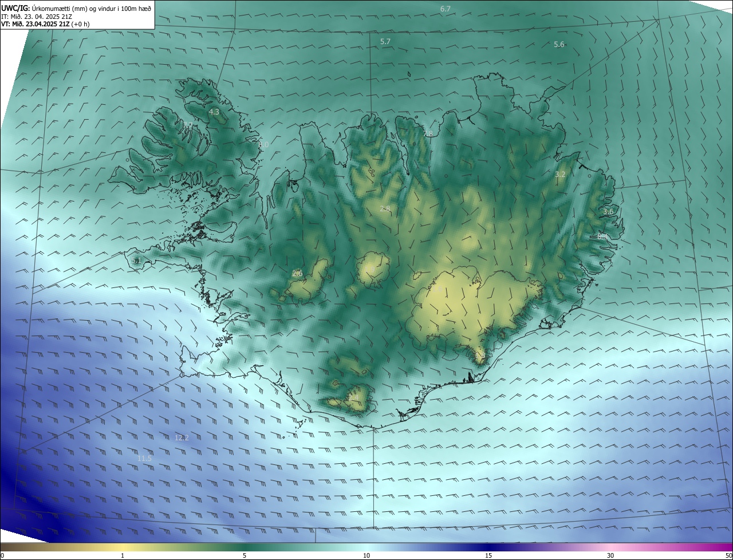
Task: Click the 8.4 value on the east coast
Action: point(601,236)
